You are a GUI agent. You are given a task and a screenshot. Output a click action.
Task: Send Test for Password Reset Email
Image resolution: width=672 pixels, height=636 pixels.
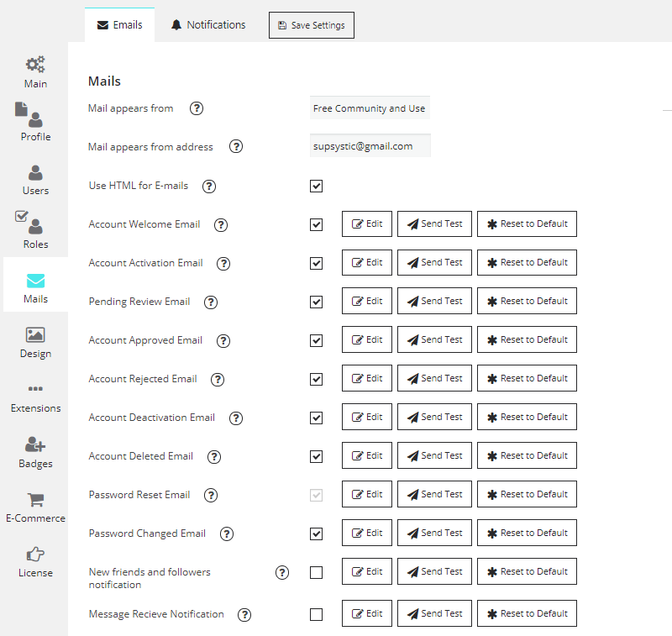[434, 494]
